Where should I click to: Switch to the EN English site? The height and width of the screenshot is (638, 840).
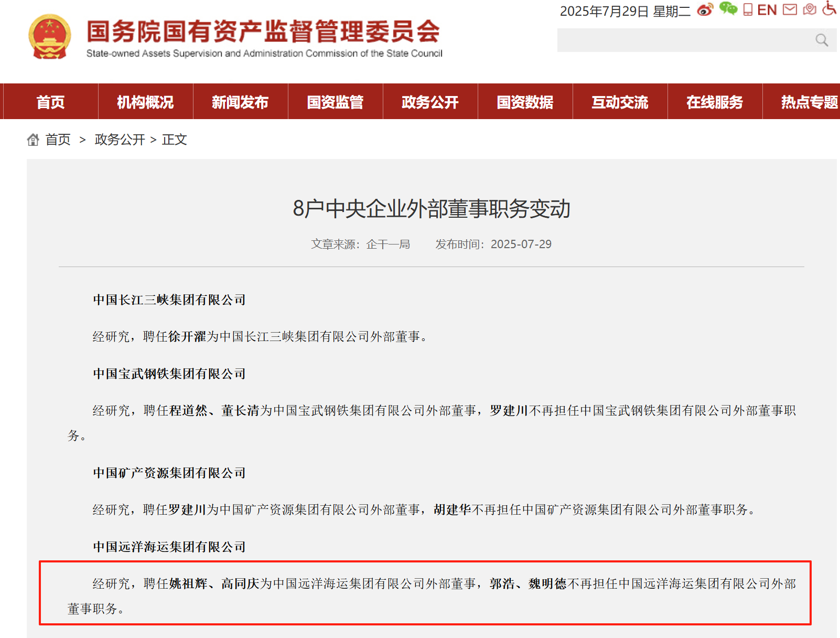[767, 10]
